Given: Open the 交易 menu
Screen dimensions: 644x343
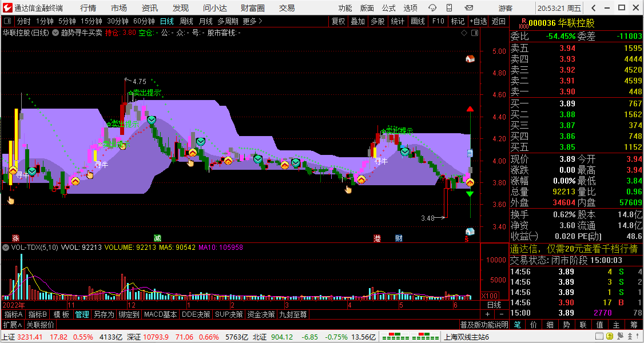Looking at the screenshot, I should (x=287, y=8).
